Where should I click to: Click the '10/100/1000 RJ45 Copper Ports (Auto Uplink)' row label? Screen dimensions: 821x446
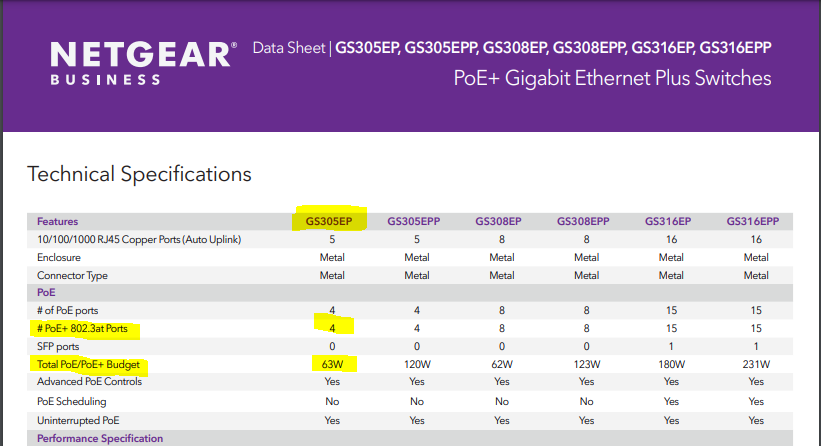(x=139, y=240)
